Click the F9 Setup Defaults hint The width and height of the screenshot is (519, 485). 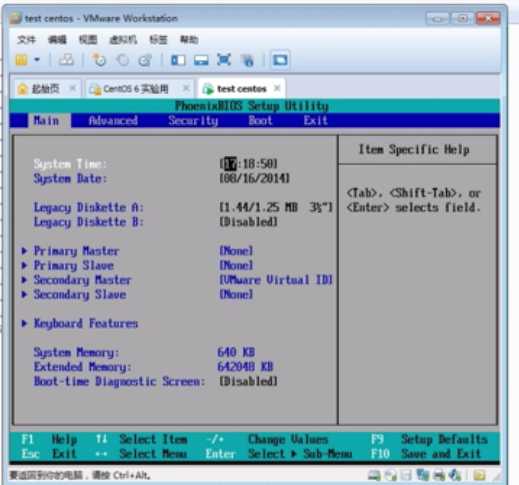429,439
